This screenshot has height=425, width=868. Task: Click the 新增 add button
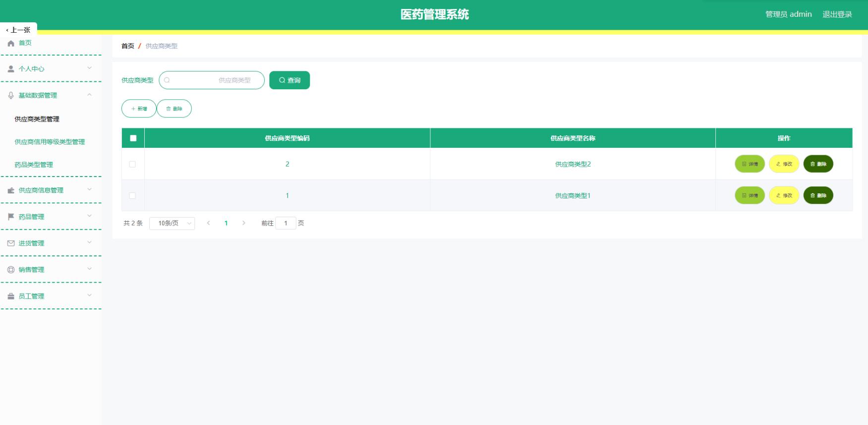139,109
